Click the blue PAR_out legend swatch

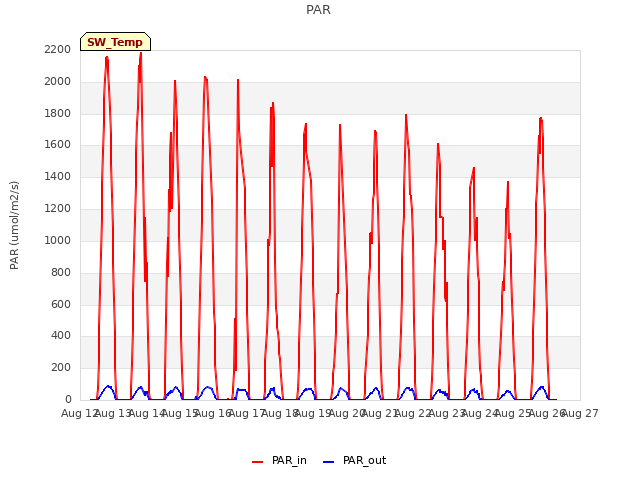click(329, 462)
